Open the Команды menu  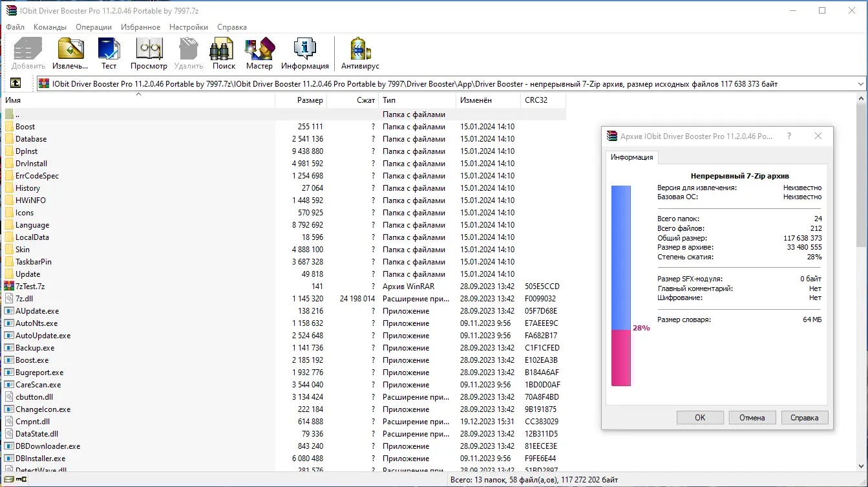50,27
